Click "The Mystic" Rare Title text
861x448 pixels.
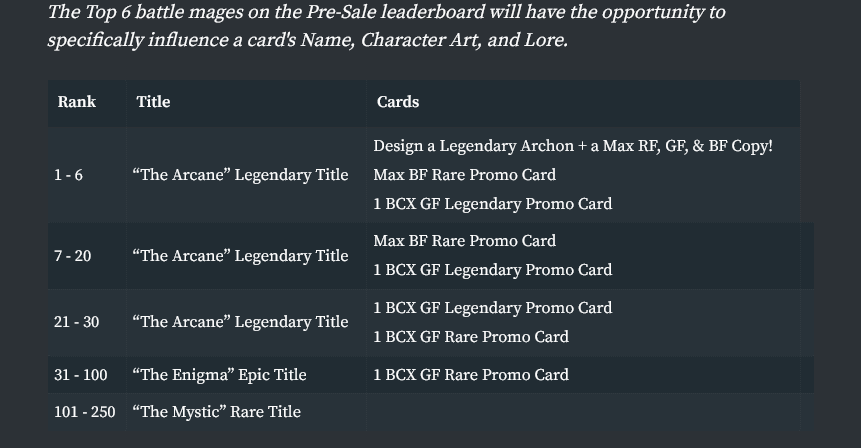(x=216, y=412)
